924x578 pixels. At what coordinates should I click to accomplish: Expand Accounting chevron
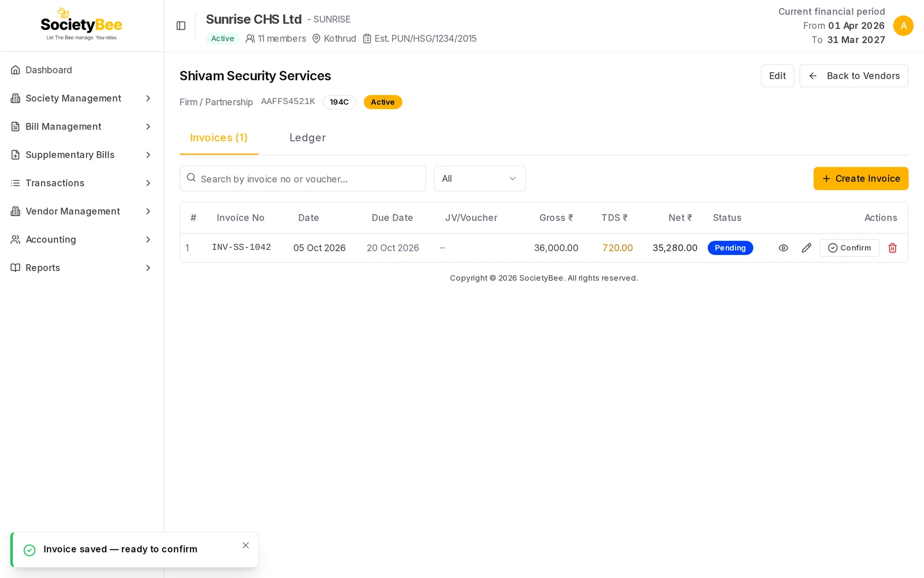(148, 239)
